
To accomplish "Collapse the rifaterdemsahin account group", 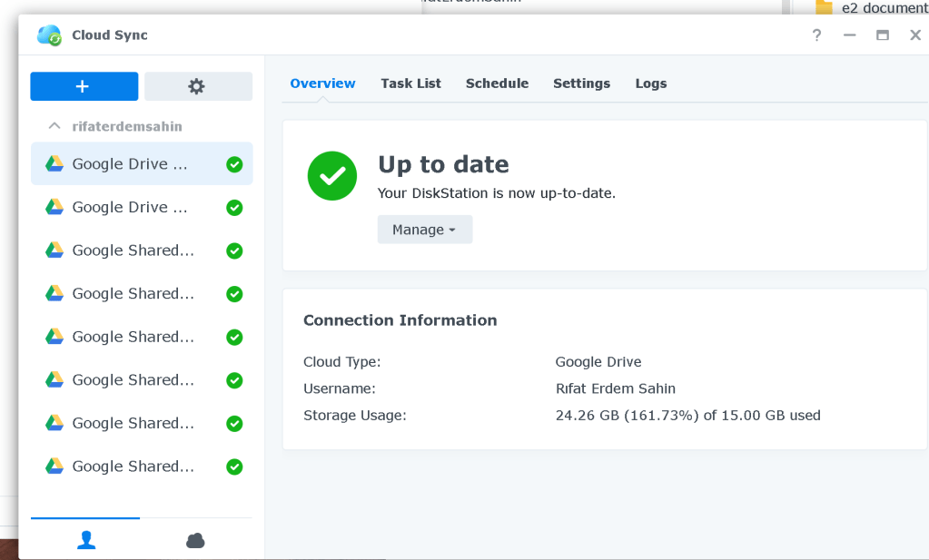I will 54,126.
